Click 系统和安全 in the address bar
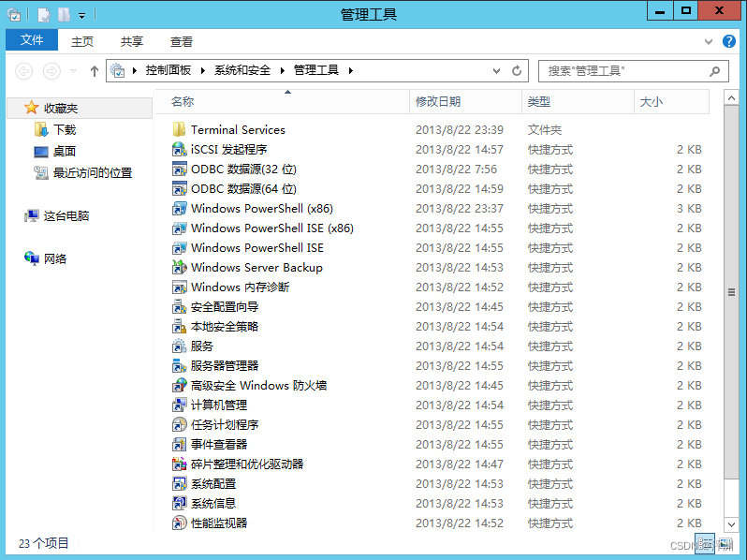Image resolution: width=747 pixels, height=560 pixels. pyautogui.click(x=242, y=70)
